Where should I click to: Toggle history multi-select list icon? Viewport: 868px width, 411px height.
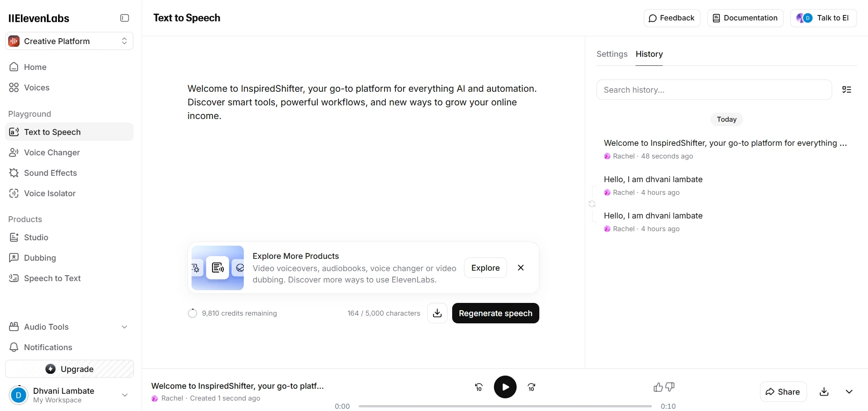pos(847,89)
